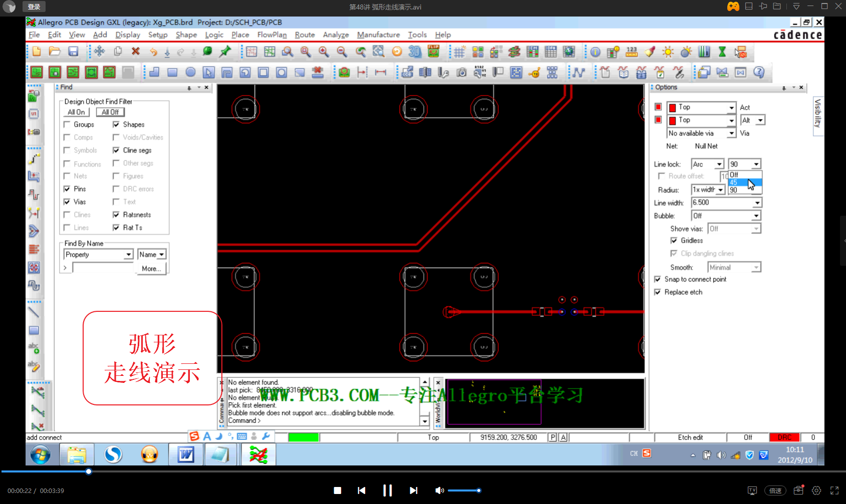Adjust the video player volume slider

pos(464,490)
